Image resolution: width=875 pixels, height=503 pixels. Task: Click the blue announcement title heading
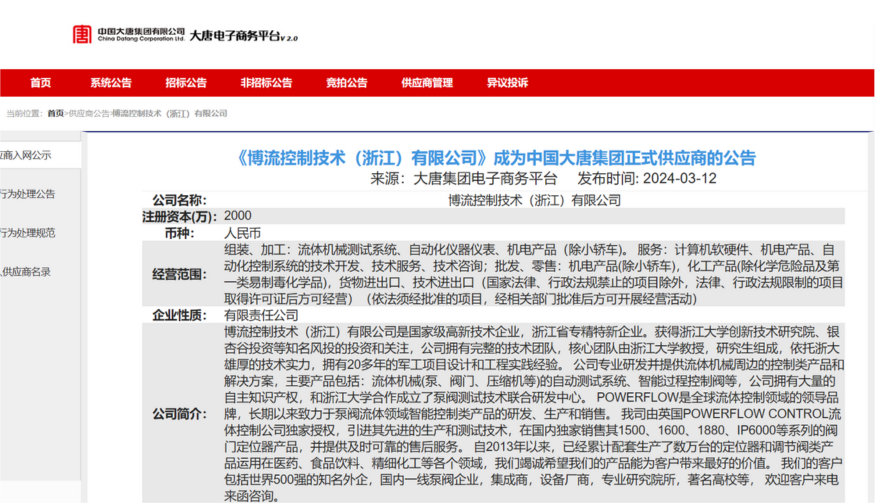[494, 158]
